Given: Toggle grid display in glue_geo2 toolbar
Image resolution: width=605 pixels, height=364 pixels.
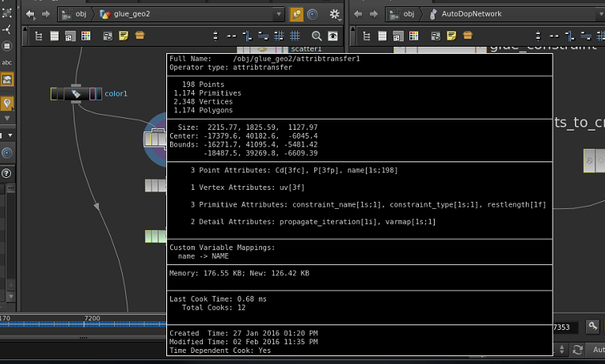Looking at the screenshot, I should tap(295, 36).
